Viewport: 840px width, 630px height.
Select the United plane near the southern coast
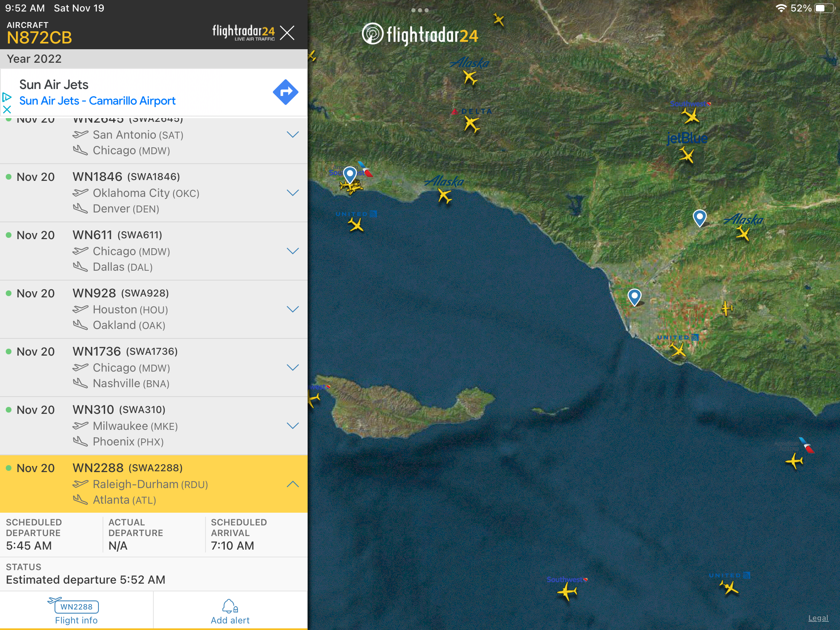coord(678,350)
